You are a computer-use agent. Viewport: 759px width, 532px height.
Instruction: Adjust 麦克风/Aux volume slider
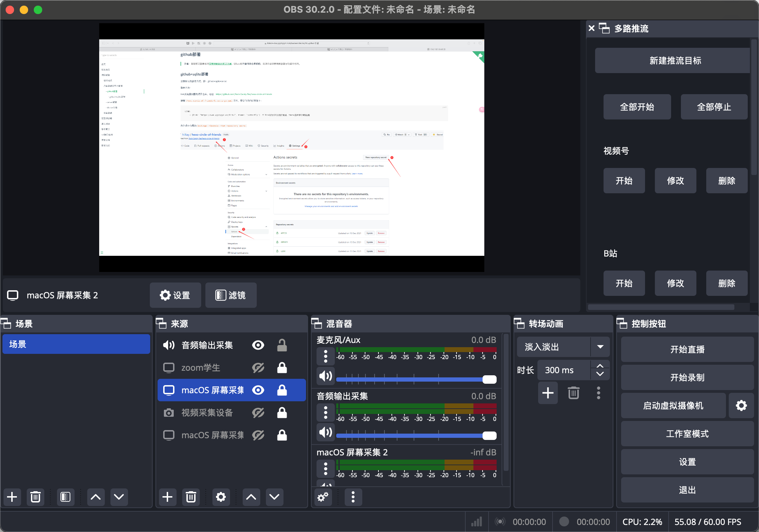click(416, 379)
